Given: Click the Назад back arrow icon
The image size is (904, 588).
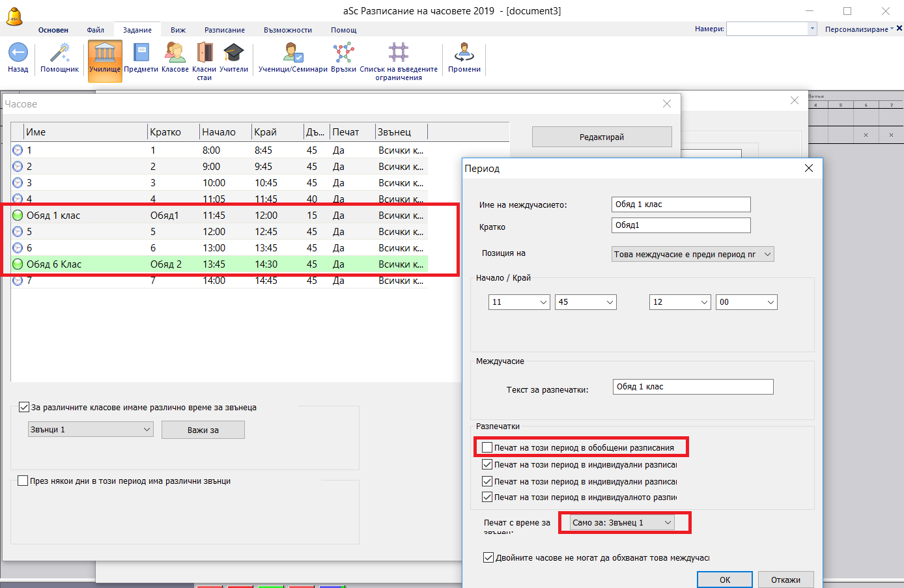Looking at the screenshot, I should (x=18, y=53).
